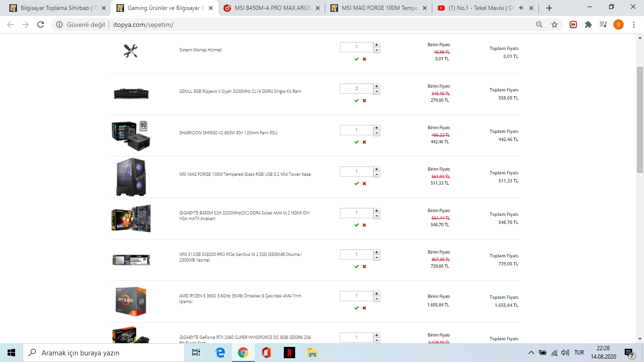The height and width of the screenshot is (362, 644).
Task: Open the Chrome three-dot menu
Action: point(634,25)
